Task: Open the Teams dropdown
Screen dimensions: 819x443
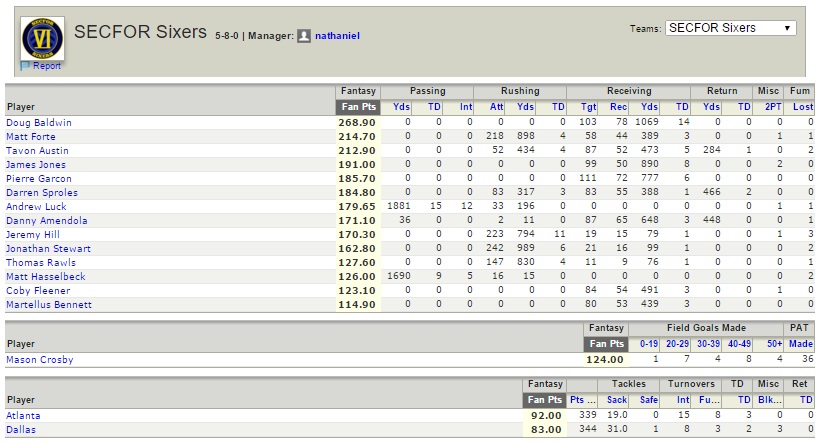Action: (730, 28)
